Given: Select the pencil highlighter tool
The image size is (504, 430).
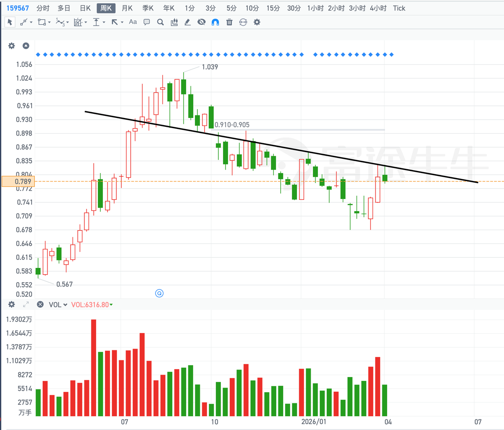Looking at the screenshot, I should pos(188,22).
